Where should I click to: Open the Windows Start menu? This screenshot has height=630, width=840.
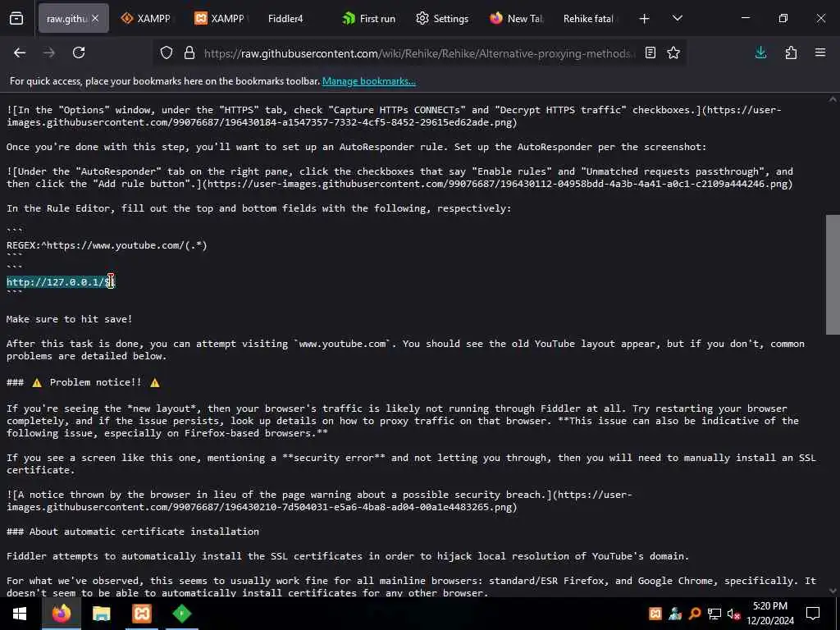tap(20, 614)
